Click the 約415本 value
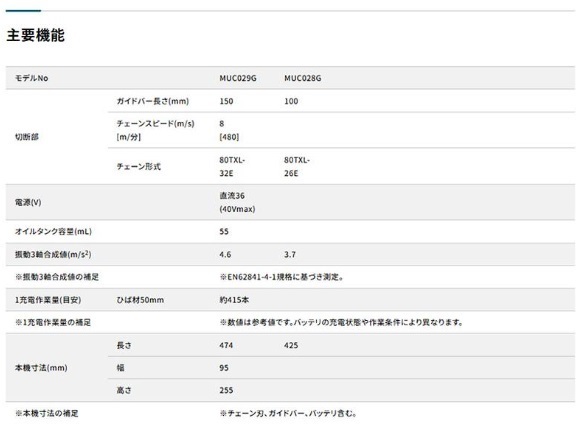This screenshot has height=424, width=576. pyautogui.click(x=234, y=300)
